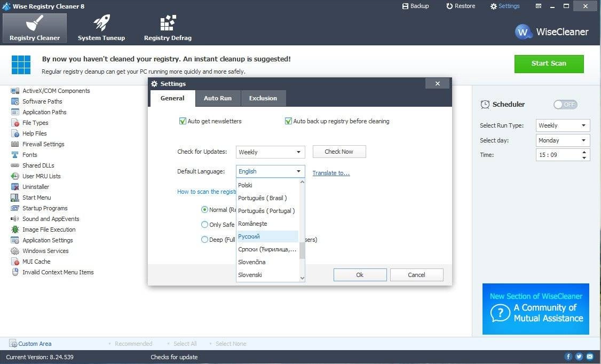Open the Registry Defrag module

(168, 28)
